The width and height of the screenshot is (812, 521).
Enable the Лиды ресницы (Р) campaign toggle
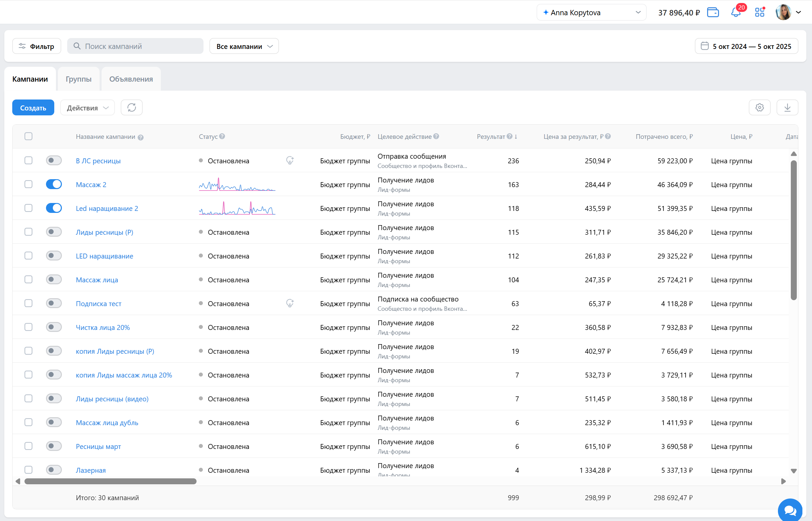54,232
